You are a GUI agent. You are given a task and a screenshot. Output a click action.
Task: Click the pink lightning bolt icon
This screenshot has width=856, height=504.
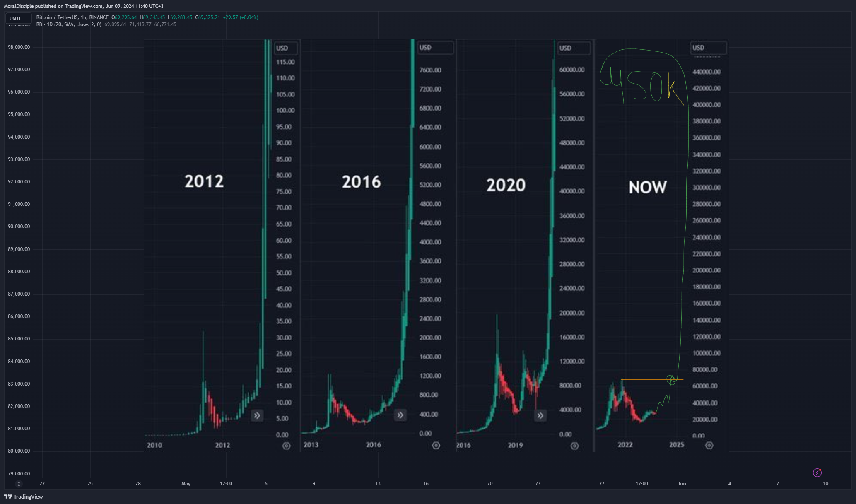(x=817, y=473)
